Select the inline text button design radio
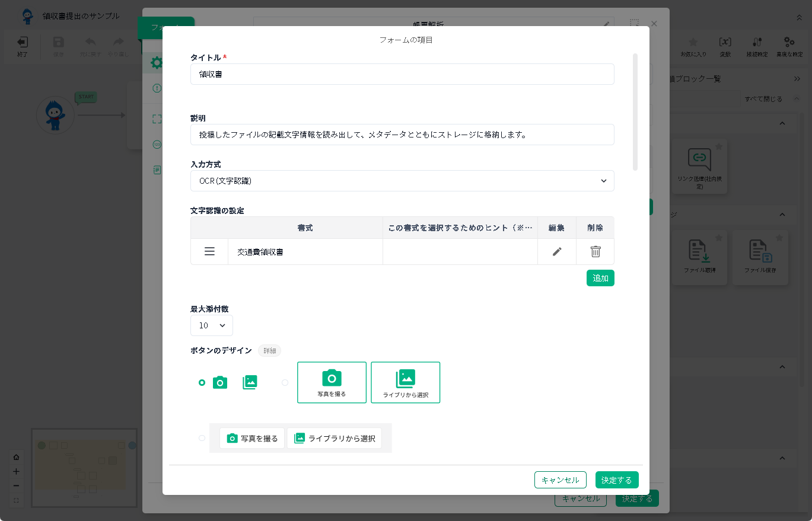The height and width of the screenshot is (521, 812). [202, 439]
